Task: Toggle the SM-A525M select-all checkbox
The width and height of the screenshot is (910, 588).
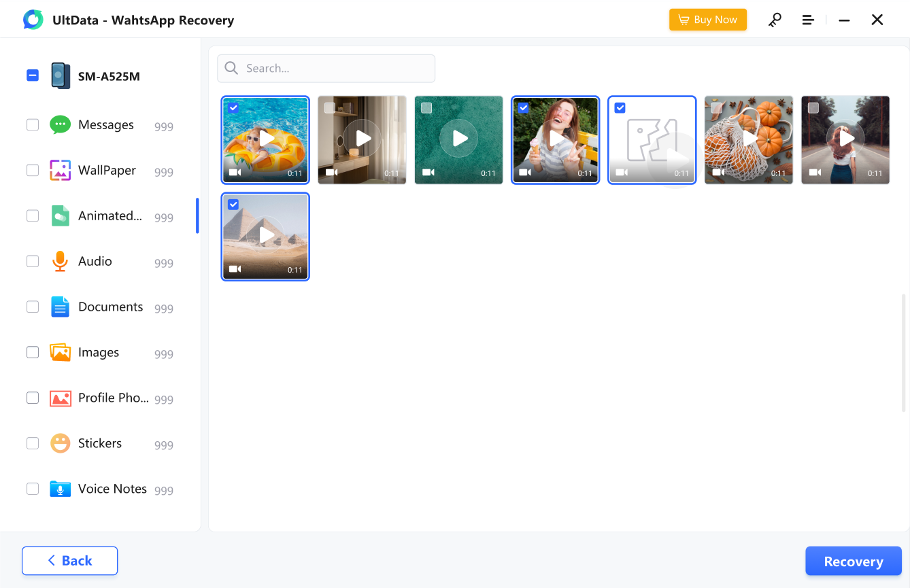Action: click(32, 75)
